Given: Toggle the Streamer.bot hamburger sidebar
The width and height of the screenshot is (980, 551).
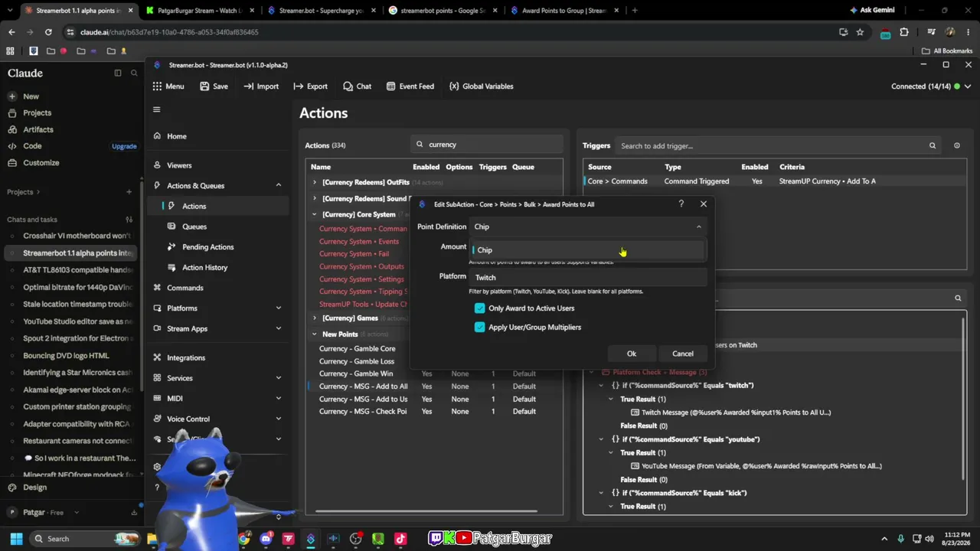Looking at the screenshot, I should [156, 109].
